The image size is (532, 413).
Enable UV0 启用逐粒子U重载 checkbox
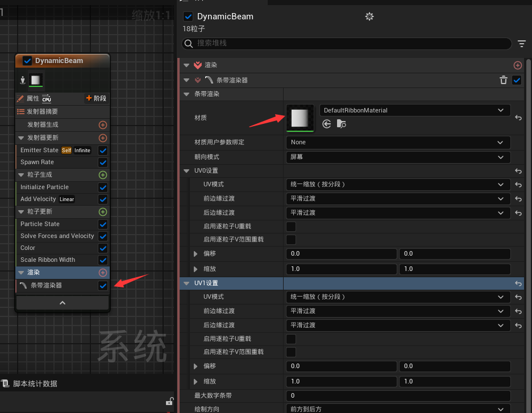[291, 226]
